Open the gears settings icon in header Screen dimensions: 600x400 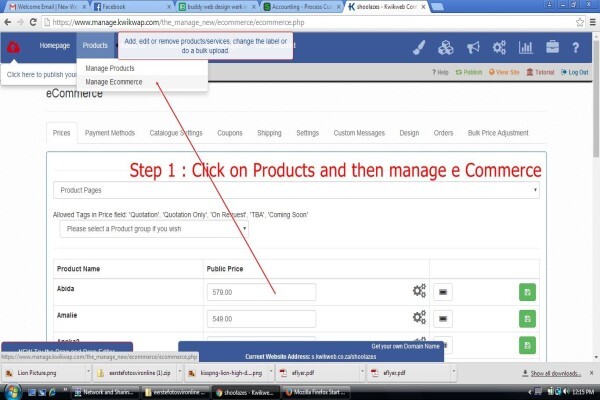pyautogui.click(x=499, y=47)
